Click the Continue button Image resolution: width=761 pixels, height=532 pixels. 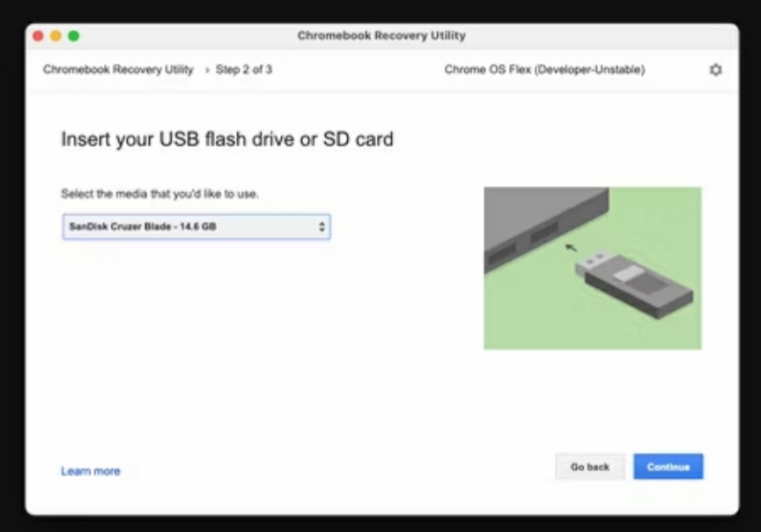pos(668,467)
